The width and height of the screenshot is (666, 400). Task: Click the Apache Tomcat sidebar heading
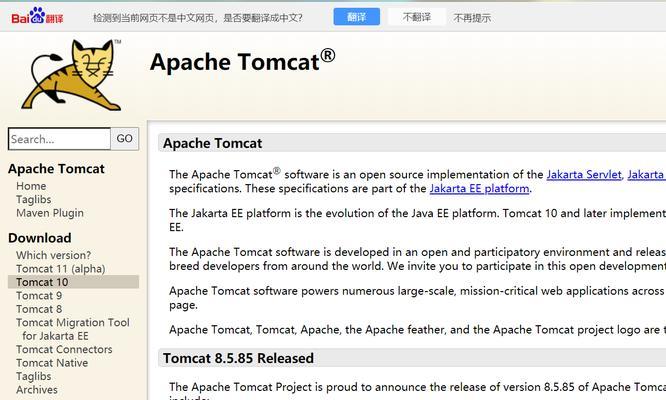(56, 169)
